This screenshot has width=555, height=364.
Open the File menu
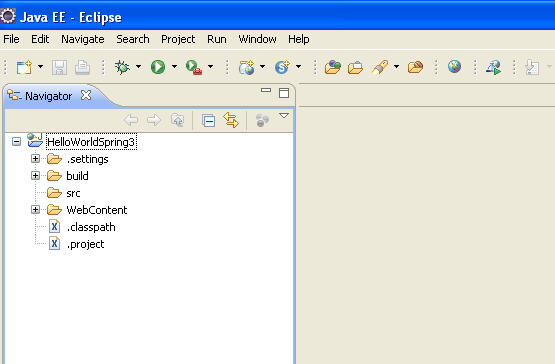tap(11, 39)
